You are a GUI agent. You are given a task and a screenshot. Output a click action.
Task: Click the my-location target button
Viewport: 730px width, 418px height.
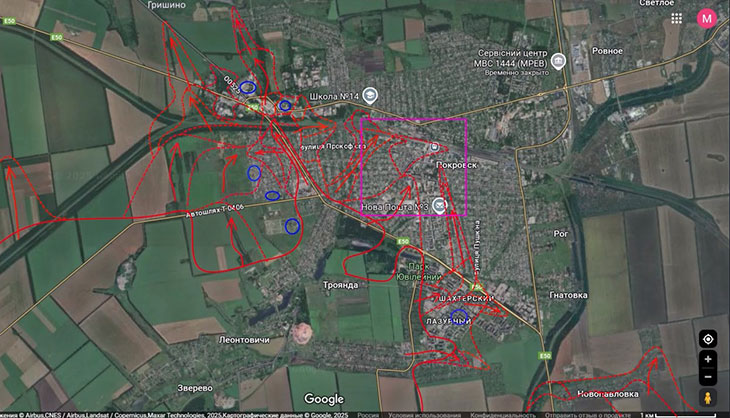[x=708, y=339]
